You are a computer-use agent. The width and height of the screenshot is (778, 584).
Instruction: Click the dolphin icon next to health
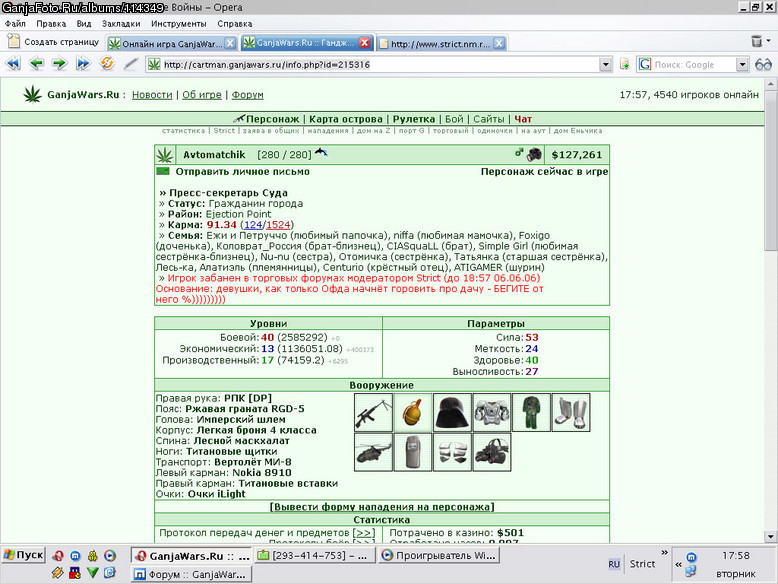click(321, 152)
